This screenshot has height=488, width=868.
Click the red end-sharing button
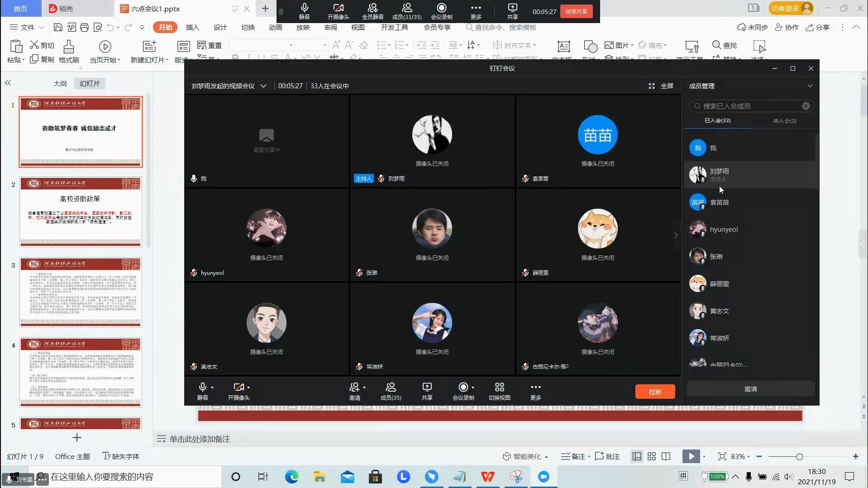[x=576, y=11]
